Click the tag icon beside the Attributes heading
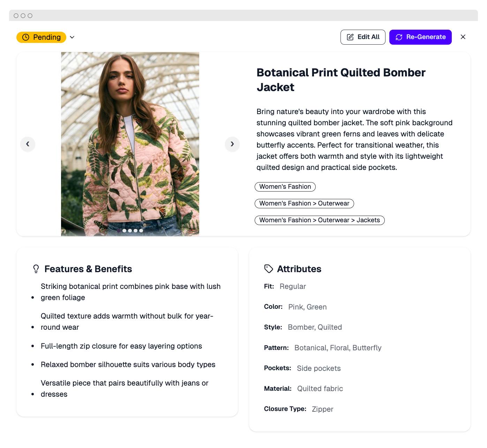487x448 pixels. pos(268,269)
